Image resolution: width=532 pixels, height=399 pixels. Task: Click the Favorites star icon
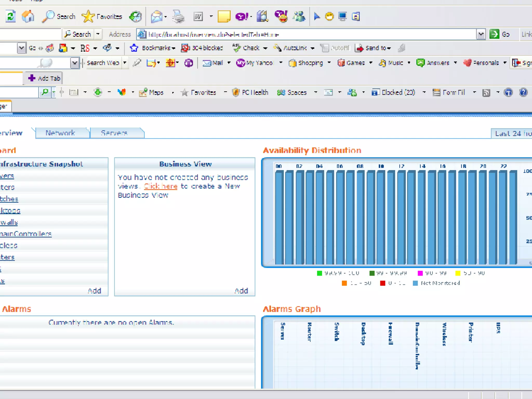pos(88,17)
